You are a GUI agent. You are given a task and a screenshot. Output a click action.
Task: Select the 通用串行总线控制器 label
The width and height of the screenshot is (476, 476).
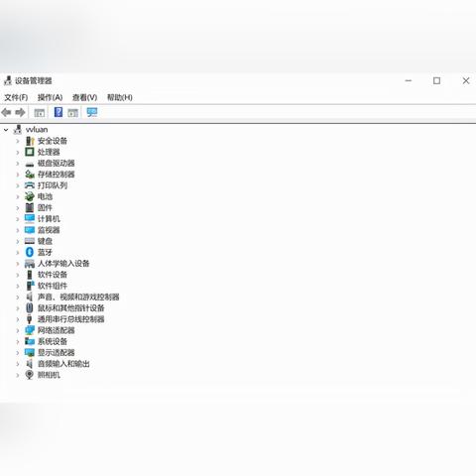coord(71,319)
